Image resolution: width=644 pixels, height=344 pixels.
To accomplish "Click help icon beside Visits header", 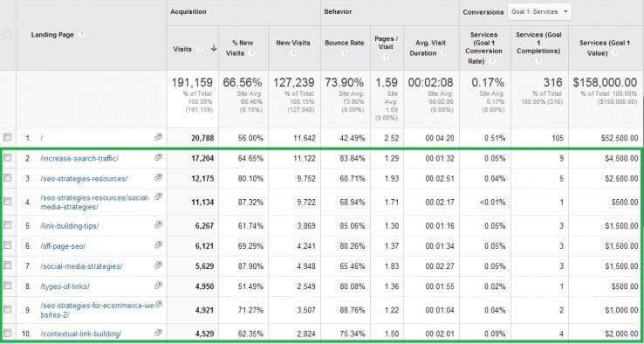I will point(200,49).
